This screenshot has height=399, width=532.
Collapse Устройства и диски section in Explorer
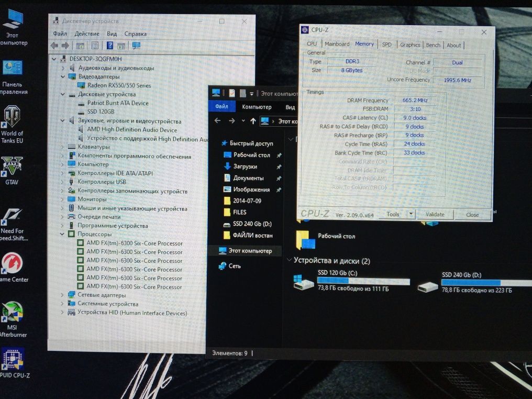pos(290,260)
